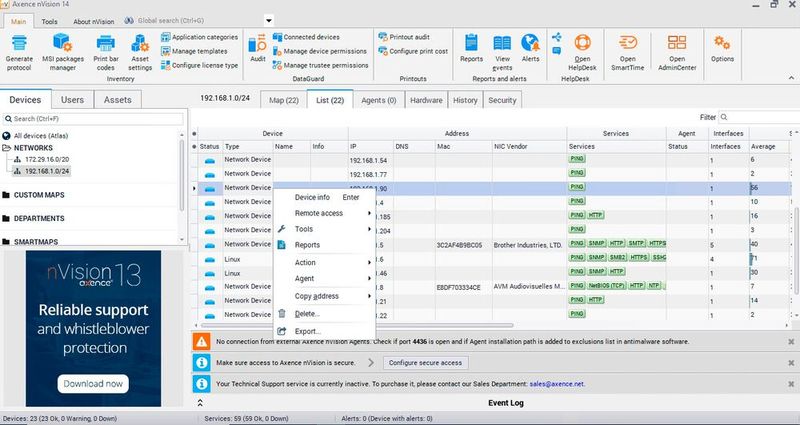Click the Audit icon in DataGuard
The image size is (800, 425).
point(257,47)
